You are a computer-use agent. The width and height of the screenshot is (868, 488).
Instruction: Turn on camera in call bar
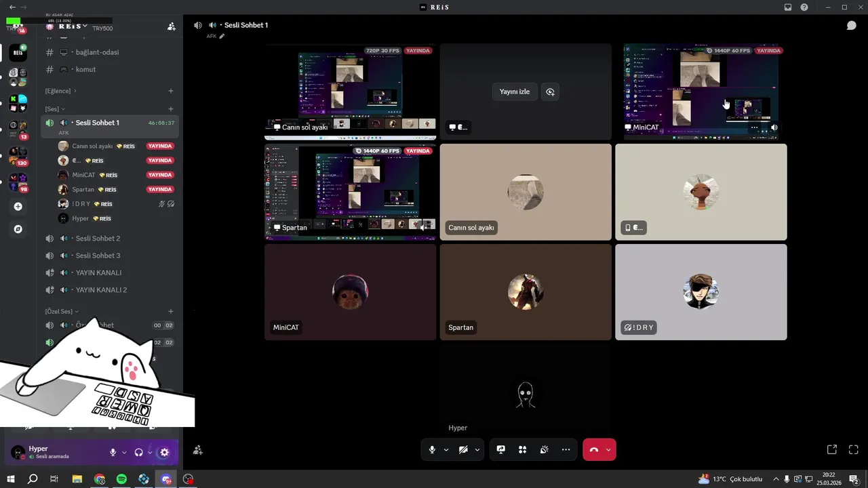(x=463, y=449)
